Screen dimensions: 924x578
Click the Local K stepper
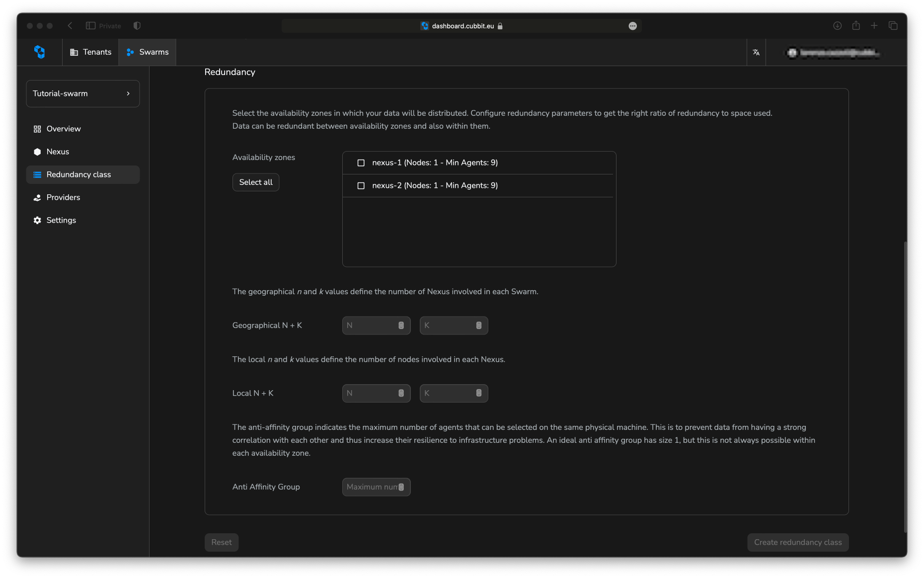(479, 393)
